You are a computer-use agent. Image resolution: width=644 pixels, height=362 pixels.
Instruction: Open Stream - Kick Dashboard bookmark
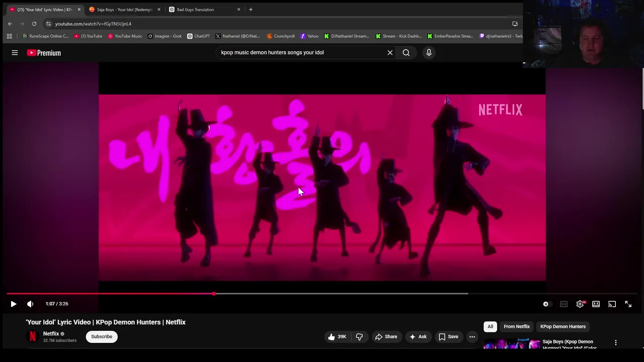pos(398,36)
